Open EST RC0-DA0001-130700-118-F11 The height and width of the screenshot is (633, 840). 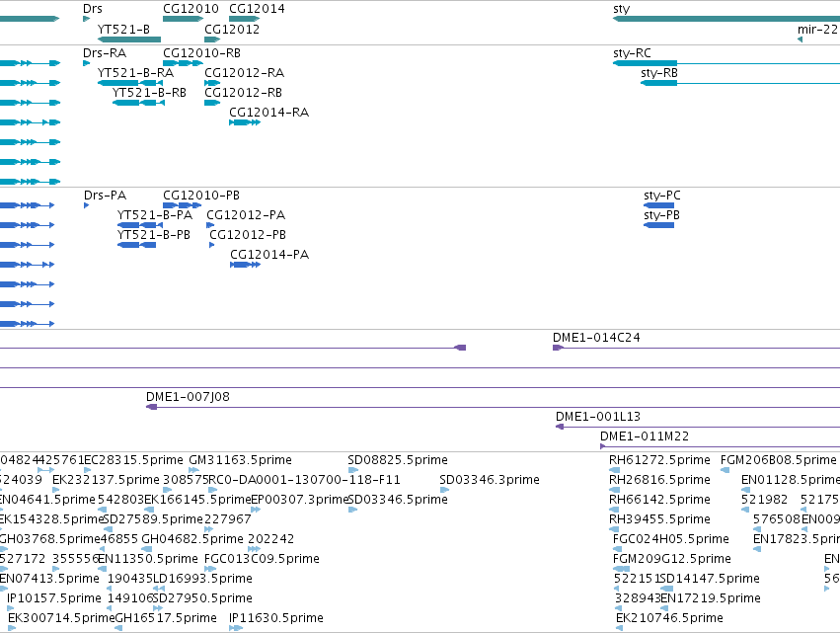tap(304, 480)
